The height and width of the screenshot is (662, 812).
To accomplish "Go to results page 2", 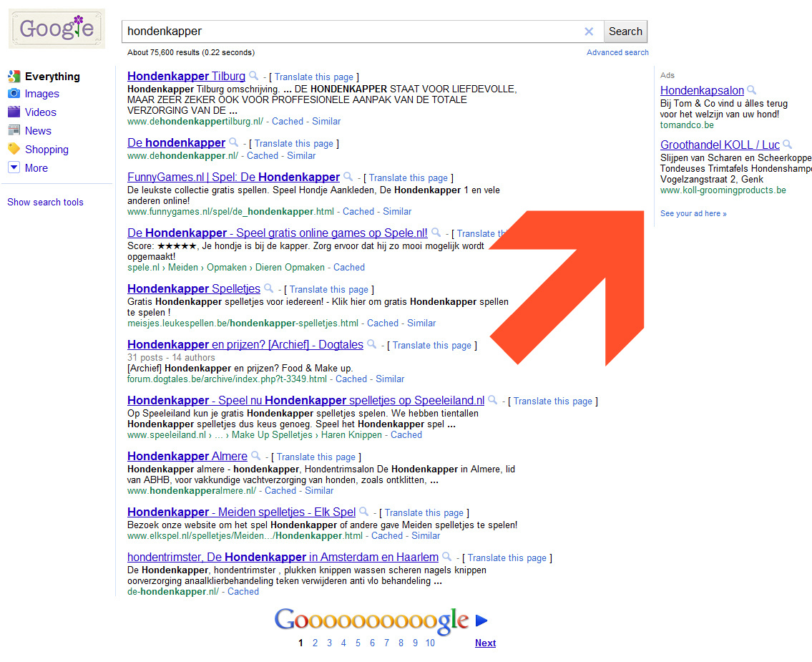I will [x=315, y=643].
